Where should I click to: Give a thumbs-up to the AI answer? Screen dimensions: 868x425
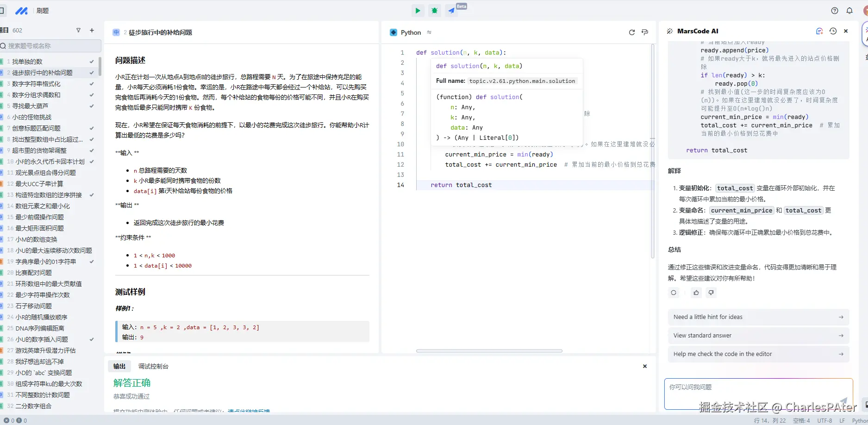tap(696, 293)
